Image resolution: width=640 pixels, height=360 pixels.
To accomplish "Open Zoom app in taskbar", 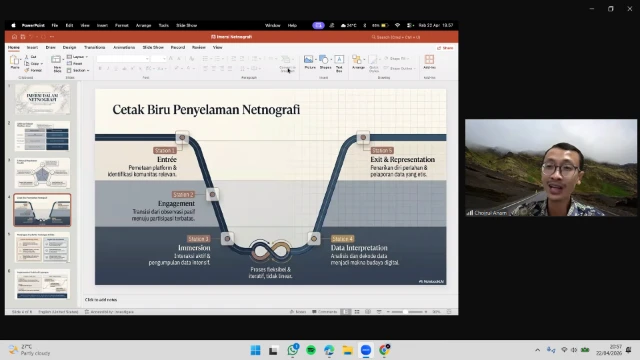I will [x=366, y=350].
